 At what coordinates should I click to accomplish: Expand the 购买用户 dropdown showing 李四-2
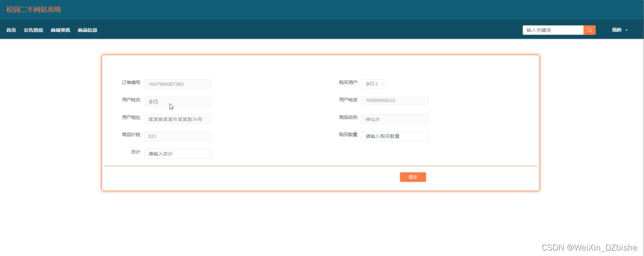click(374, 84)
